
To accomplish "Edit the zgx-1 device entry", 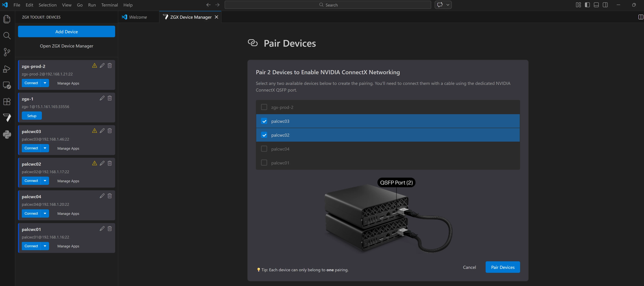I will (102, 98).
